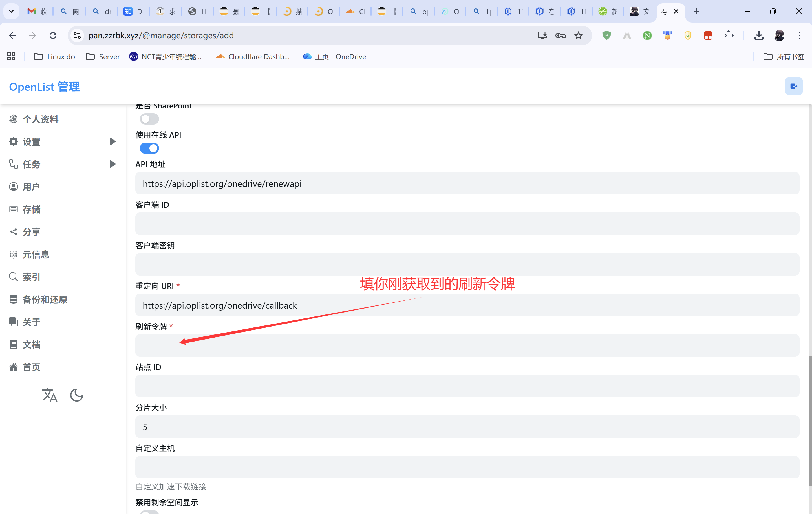Open the 用户 users menu item
This screenshot has height=514, width=812.
pos(31,187)
